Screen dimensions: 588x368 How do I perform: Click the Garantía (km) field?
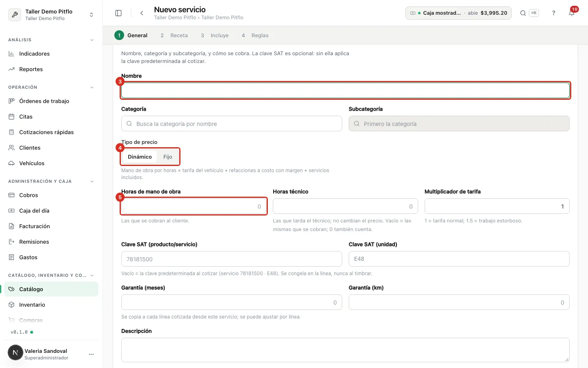coord(459,302)
